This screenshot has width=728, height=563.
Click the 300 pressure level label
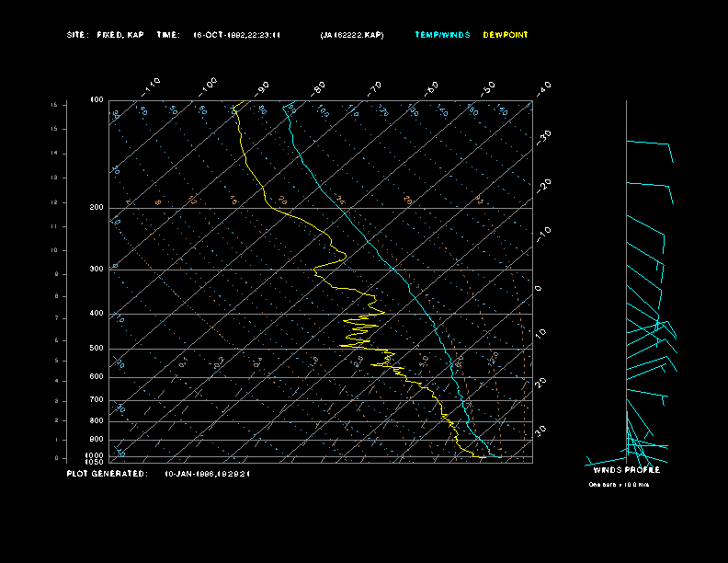96,270
